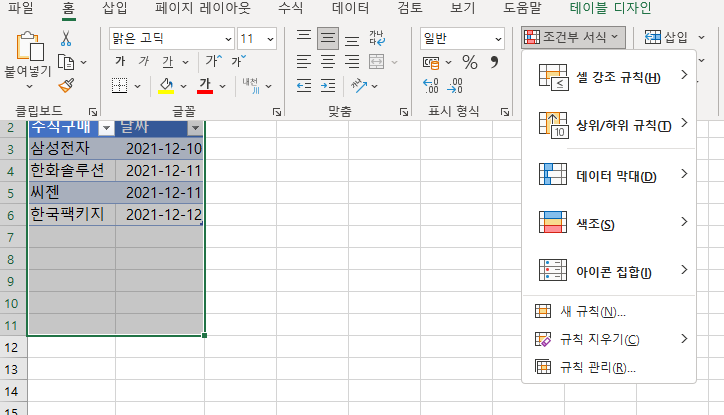Open the 주식구매 column filter dropdown

106,128
